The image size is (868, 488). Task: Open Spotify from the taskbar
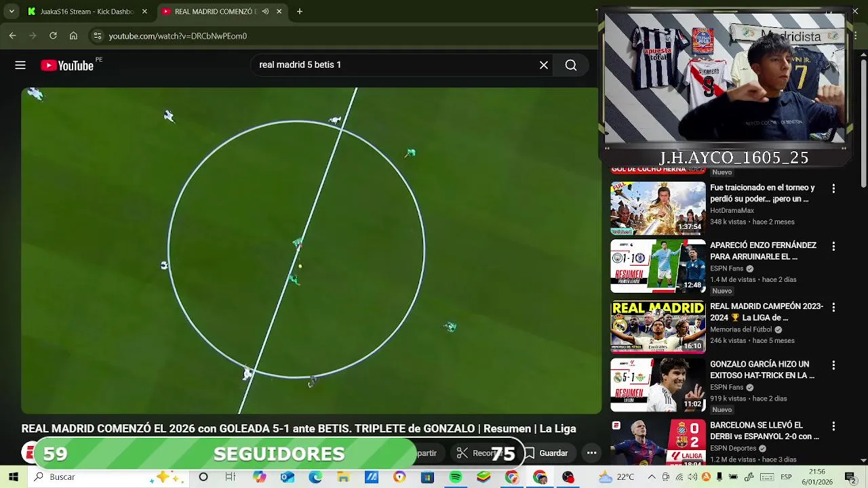pyautogui.click(x=456, y=477)
